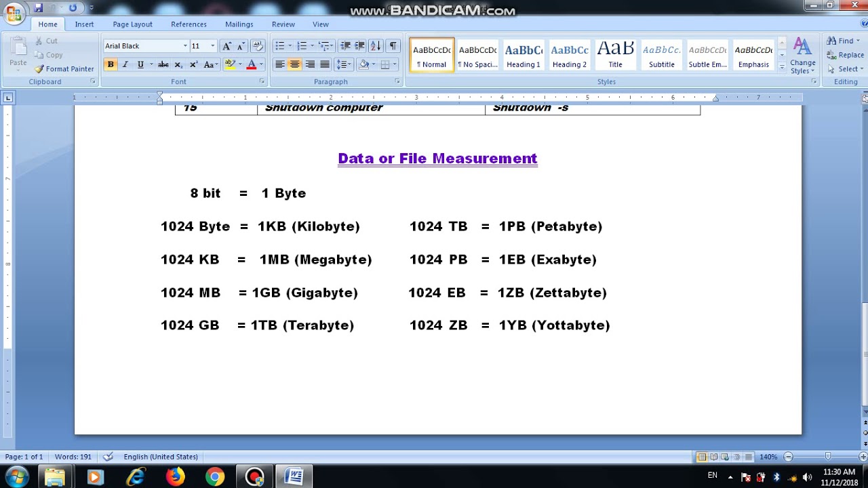
Task: Toggle Italic formatting
Action: click(x=125, y=64)
